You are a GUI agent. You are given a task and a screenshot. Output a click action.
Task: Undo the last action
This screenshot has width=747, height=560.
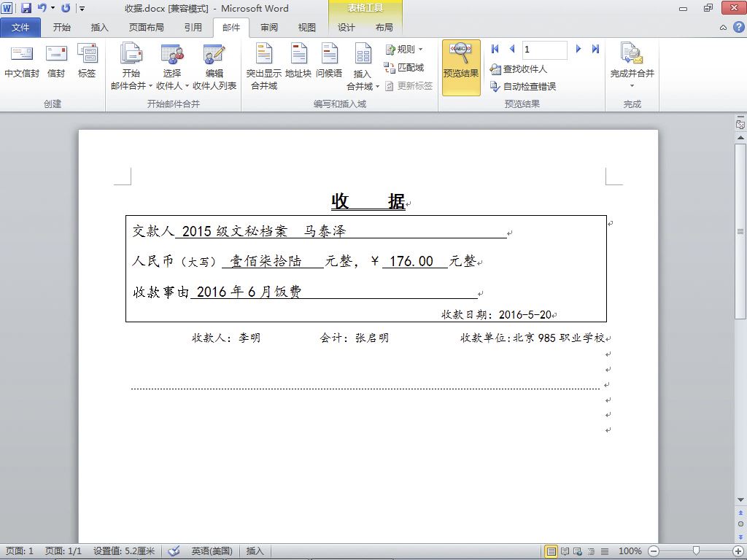pos(42,8)
